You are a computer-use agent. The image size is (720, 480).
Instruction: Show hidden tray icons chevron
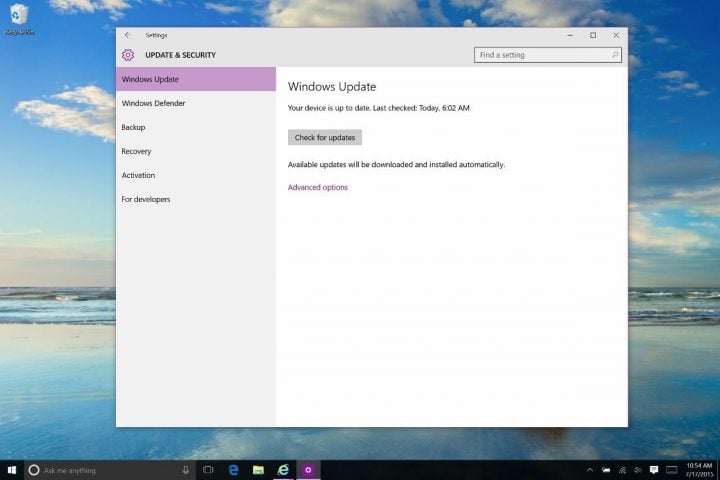coord(590,470)
